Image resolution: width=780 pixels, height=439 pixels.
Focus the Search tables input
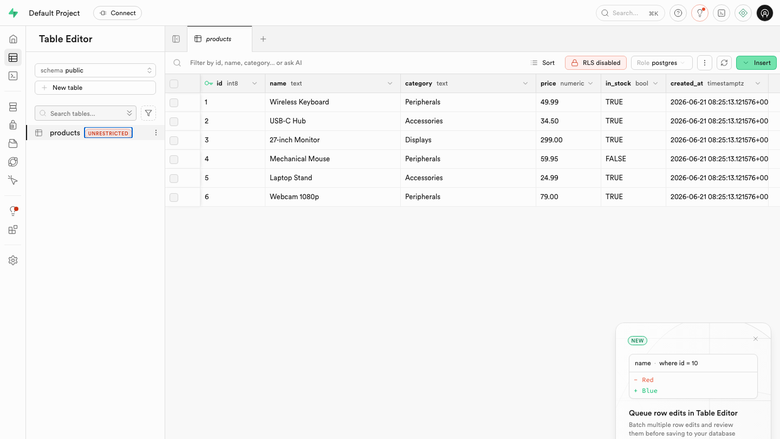[85, 113]
